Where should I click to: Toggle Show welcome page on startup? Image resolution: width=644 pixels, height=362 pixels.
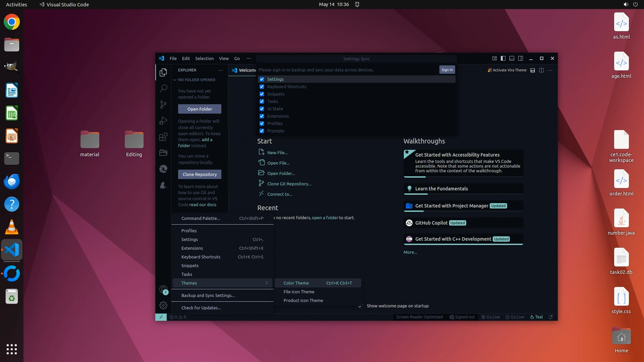click(x=360, y=306)
